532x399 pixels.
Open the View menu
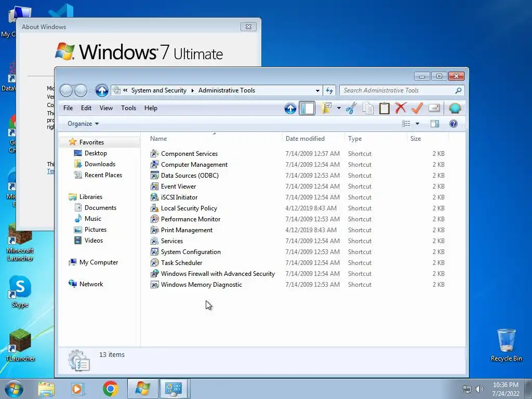point(106,108)
